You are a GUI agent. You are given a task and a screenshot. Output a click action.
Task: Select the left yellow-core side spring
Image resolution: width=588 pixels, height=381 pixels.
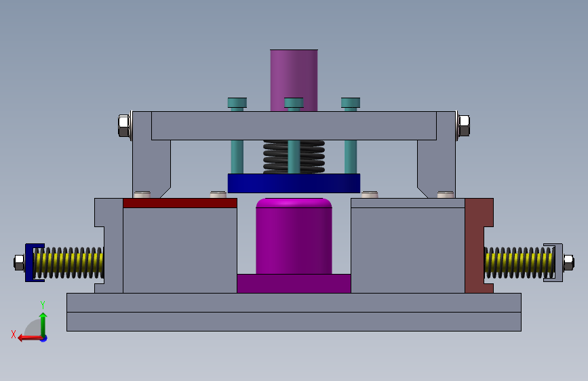(68, 262)
